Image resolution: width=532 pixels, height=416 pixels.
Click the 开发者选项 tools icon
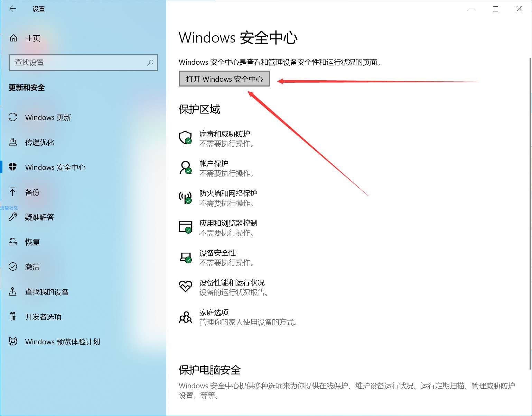pos(13,317)
